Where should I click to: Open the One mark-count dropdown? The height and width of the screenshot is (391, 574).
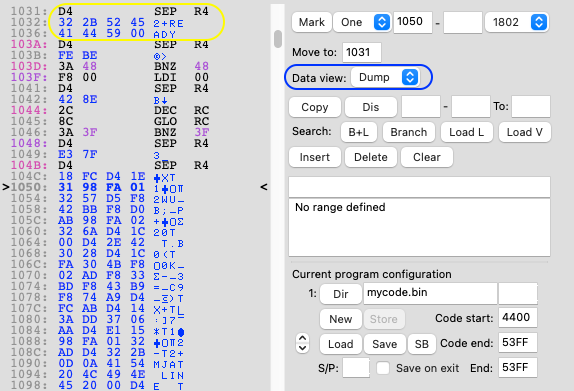point(362,22)
